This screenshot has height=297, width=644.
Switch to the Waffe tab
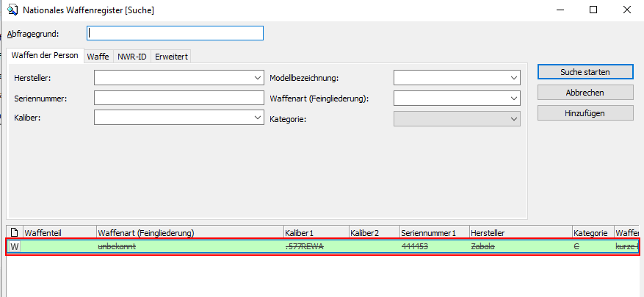[x=98, y=57]
